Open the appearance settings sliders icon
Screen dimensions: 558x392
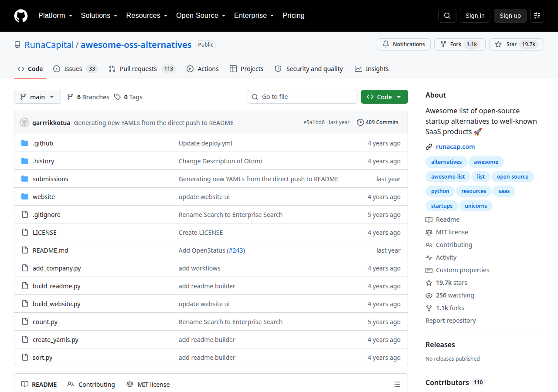click(537, 16)
